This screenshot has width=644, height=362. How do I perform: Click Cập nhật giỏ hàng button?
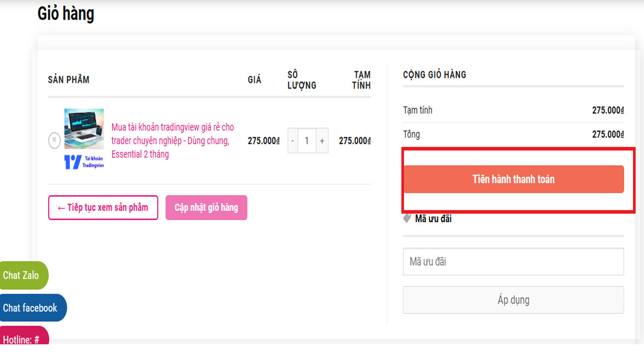point(206,208)
